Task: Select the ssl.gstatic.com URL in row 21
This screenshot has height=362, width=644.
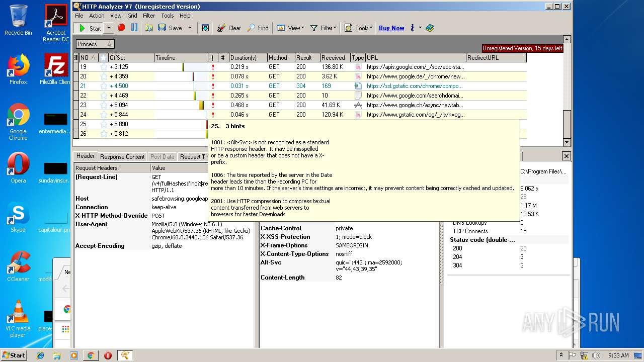Action: (415, 86)
